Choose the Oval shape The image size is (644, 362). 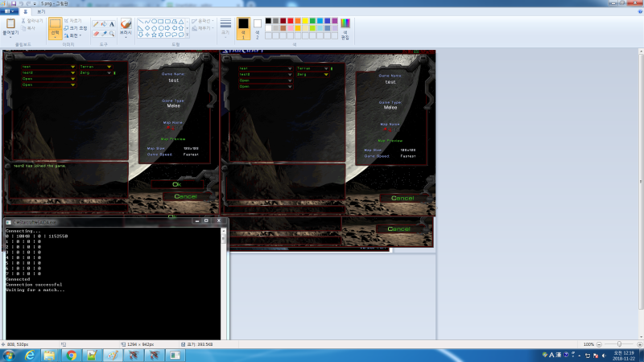(154, 22)
